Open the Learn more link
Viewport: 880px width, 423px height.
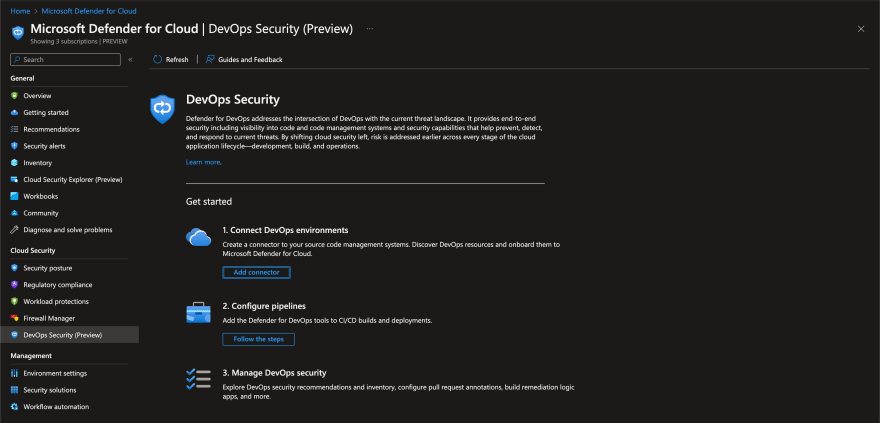pos(203,162)
